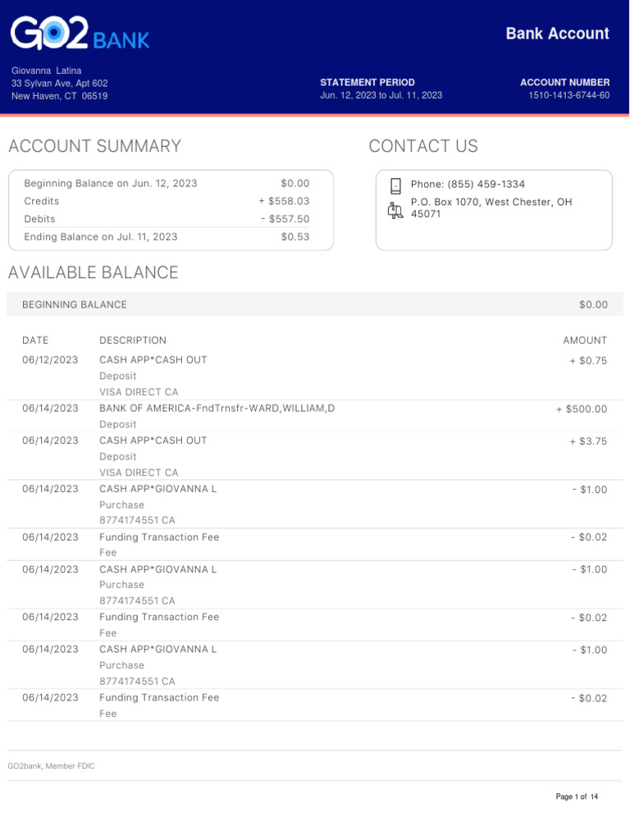This screenshot has width=630, height=840.
Task: Click the mailbox icon beside P.O. Box
Action: coord(395,210)
